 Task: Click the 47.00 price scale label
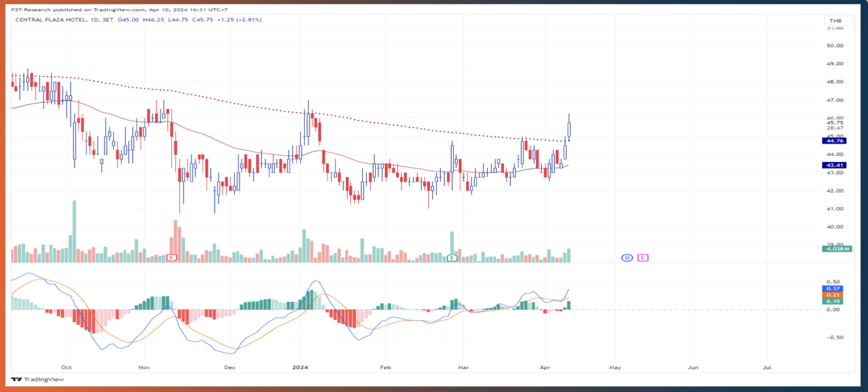(835, 101)
